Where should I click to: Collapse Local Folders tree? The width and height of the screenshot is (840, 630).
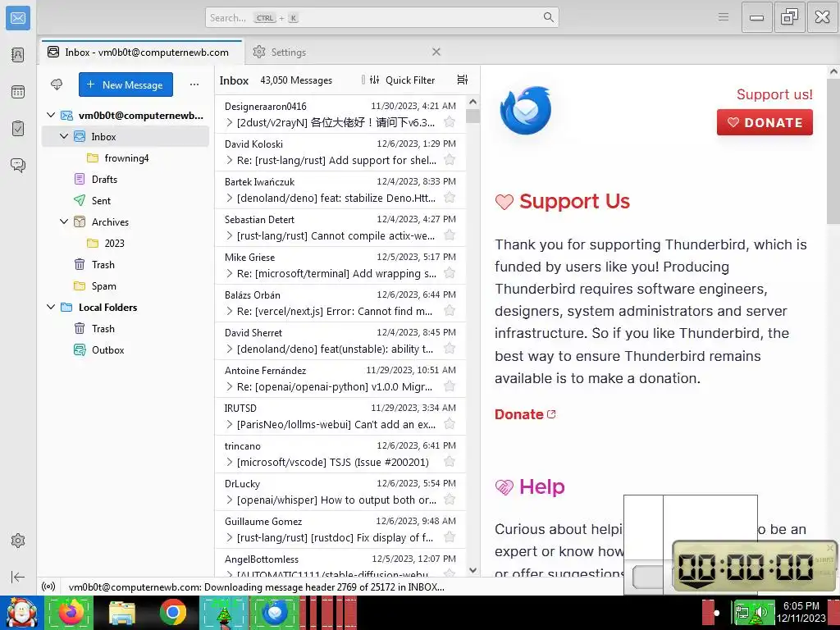click(51, 307)
